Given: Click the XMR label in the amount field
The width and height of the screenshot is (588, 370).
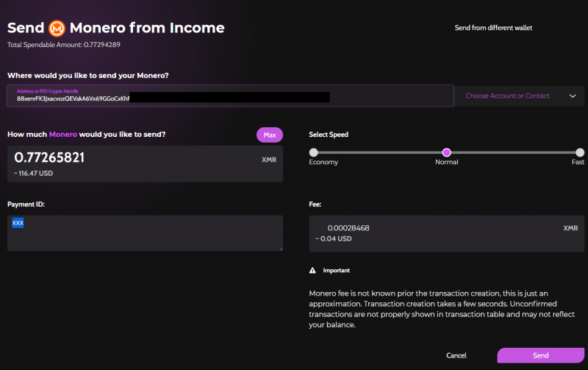Looking at the screenshot, I should [x=269, y=159].
